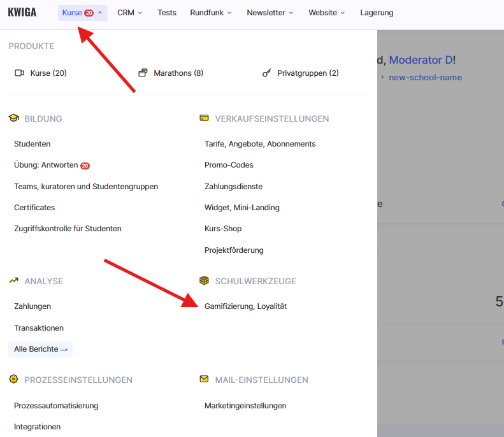504x437 pixels.
Task: Click the graduation cap Bildung icon
Action: tap(14, 118)
